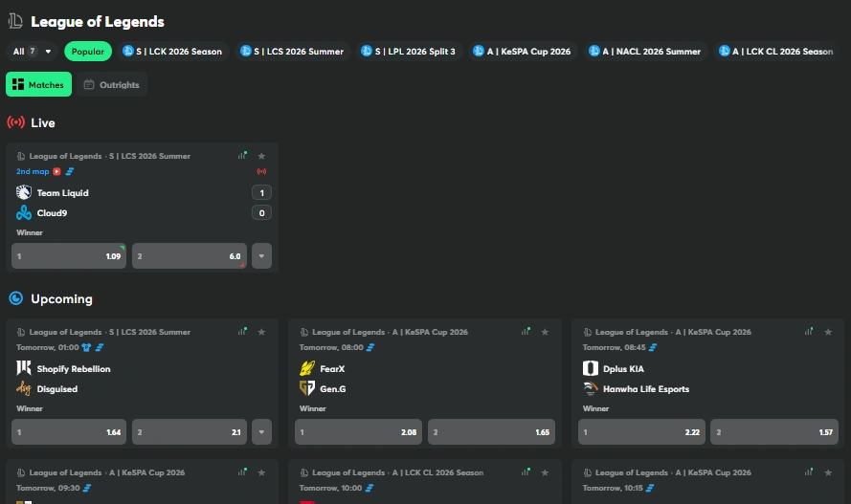
Task: Bet on Disguised at odds 2.1
Action: click(190, 432)
